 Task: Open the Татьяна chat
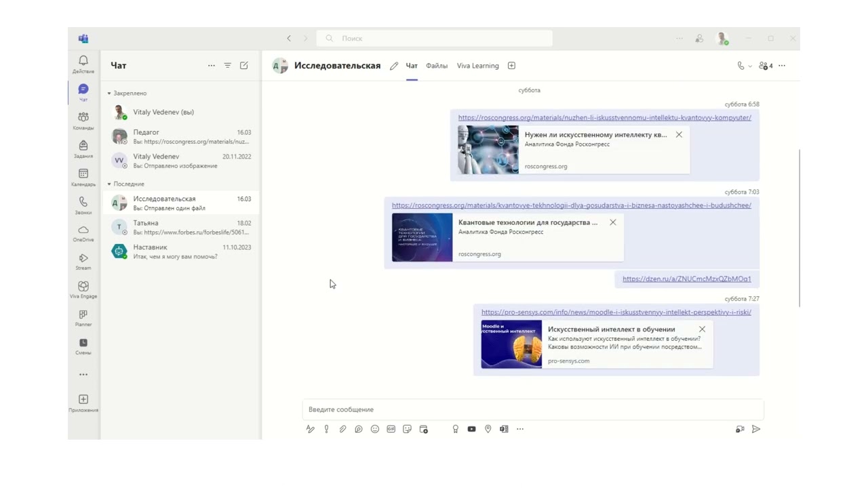181,228
